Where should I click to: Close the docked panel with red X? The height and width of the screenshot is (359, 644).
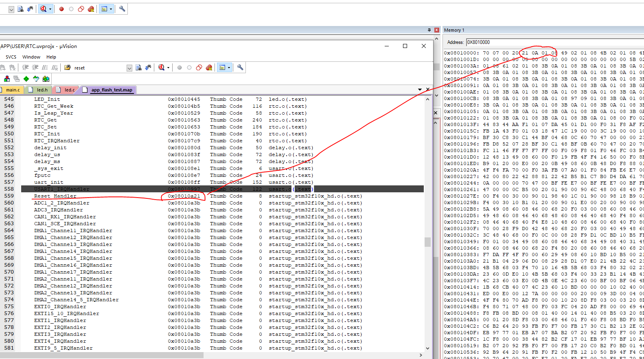point(436,30)
